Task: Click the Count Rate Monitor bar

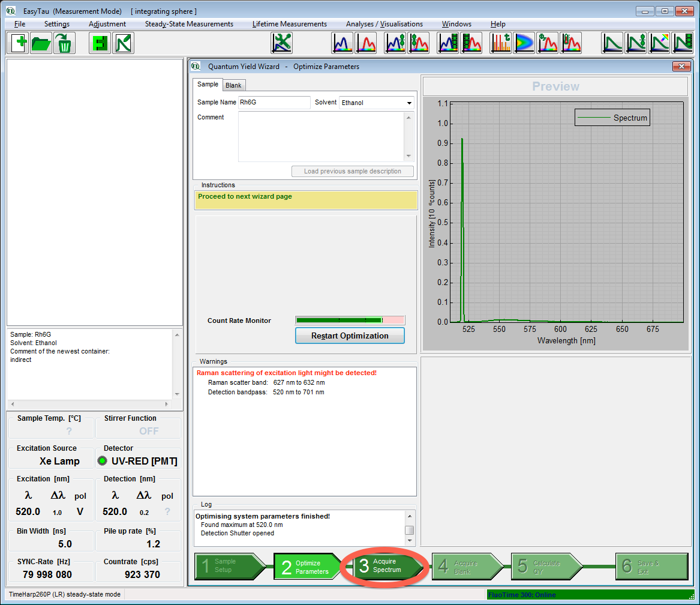Action: point(350,321)
